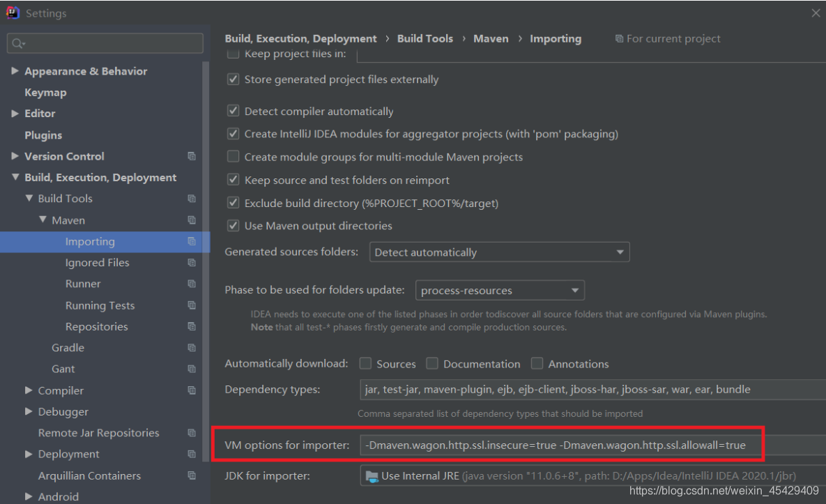
Task: Open the Ignored Files settings page
Action: point(97,262)
